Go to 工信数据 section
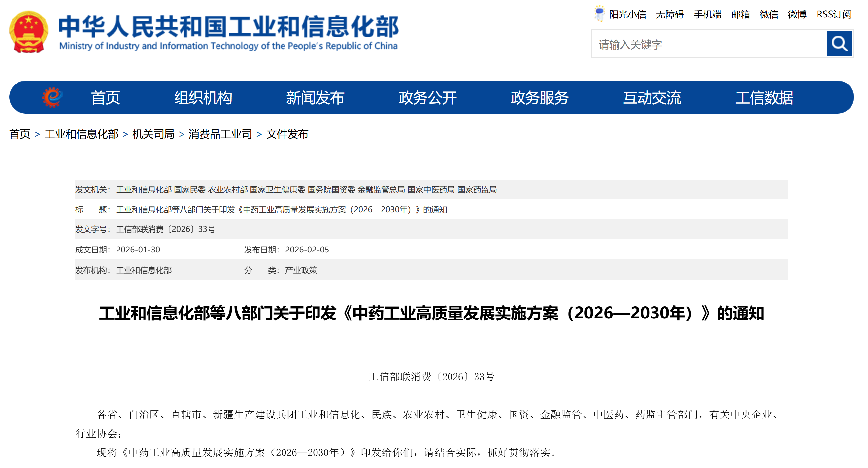Screen dimensions: 868x468 (764, 98)
